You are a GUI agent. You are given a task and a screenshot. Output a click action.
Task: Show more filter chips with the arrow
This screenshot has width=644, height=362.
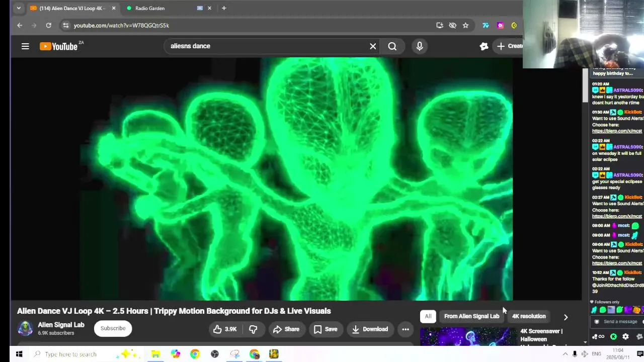click(566, 317)
